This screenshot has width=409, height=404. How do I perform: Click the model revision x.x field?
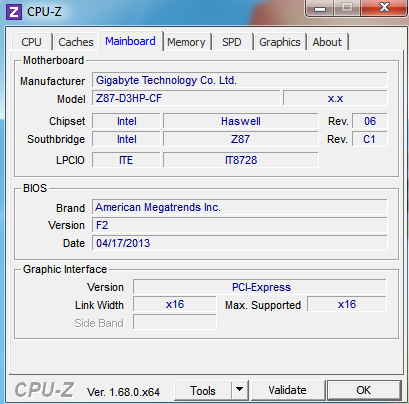(335, 98)
